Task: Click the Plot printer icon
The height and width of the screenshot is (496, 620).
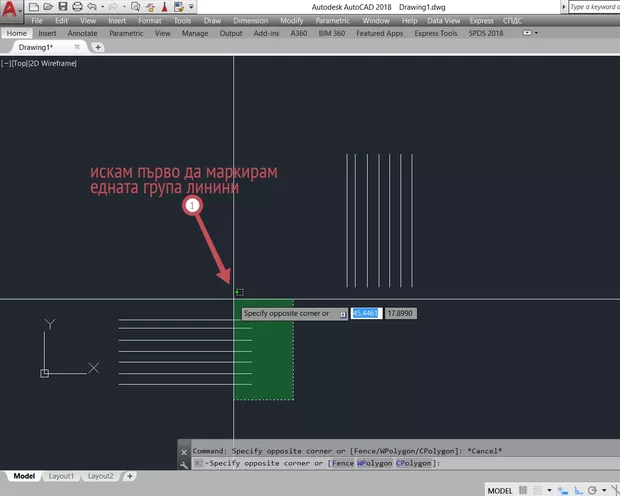Action: [78, 7]
